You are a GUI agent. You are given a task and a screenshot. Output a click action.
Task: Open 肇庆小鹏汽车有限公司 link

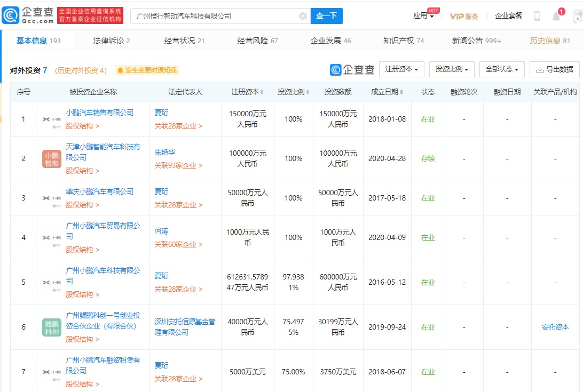pyautogui.click(x=100, y=191)
